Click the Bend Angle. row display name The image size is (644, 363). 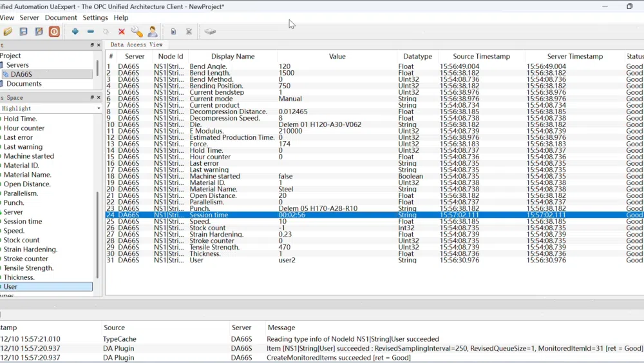[x=208, y=66]
